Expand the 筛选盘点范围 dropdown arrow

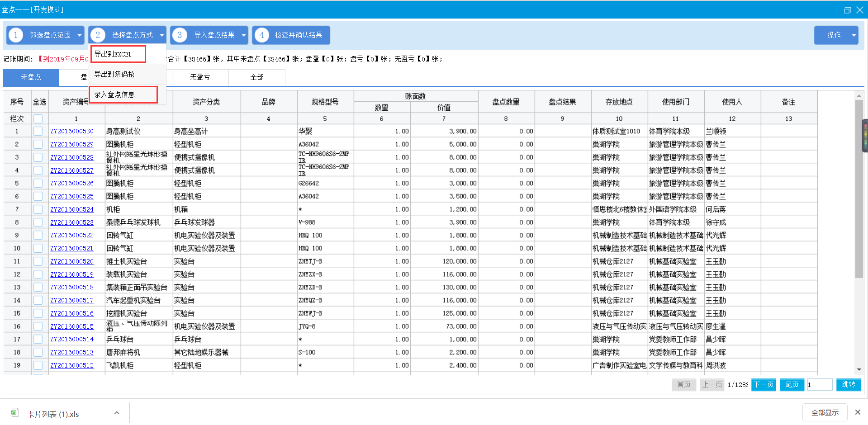pyautogui.click(x=80, y=35)
